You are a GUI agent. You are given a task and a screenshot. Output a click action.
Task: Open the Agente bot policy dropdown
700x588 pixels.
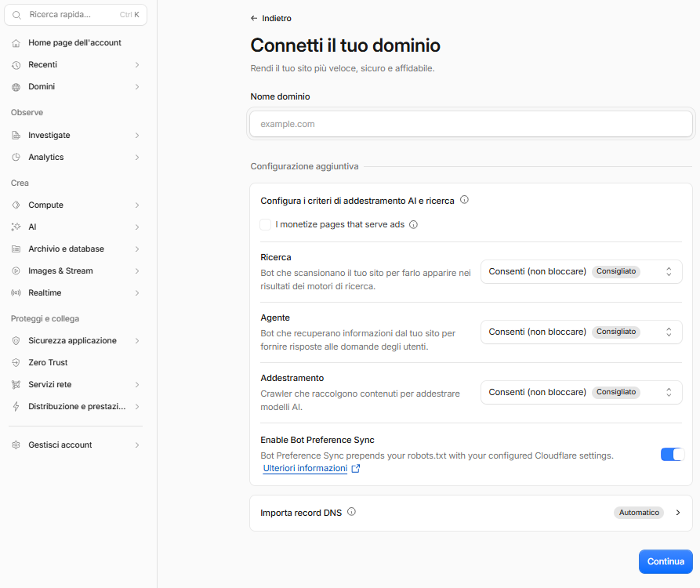[x=582, y=332]
